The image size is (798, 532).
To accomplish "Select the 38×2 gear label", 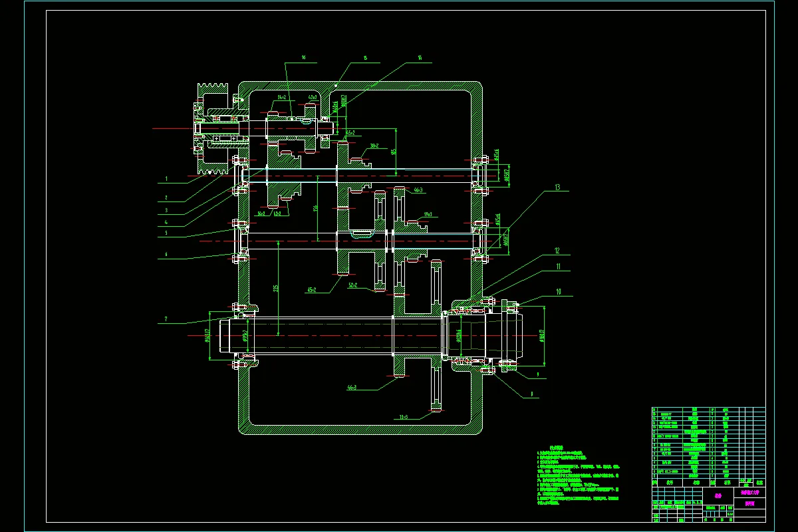I will pos(373,146).
